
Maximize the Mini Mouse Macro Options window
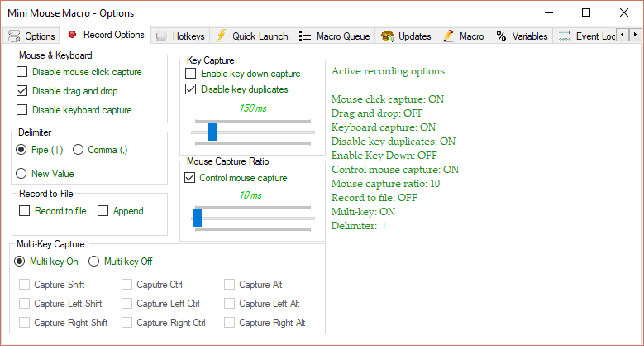pos(586,12)
